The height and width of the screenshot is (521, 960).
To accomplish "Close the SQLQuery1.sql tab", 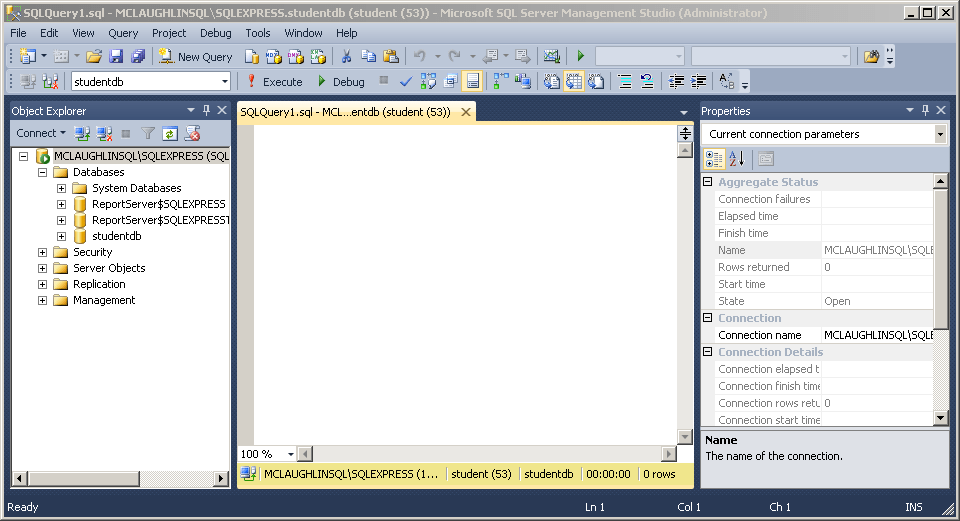I will point(466,112).
